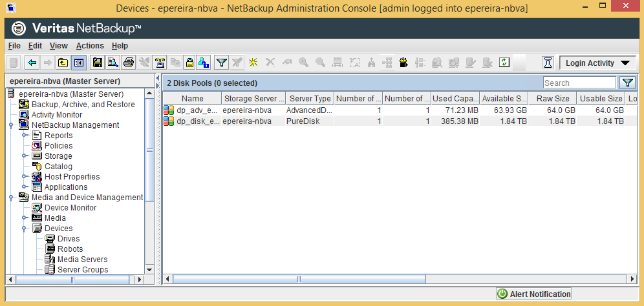Open the File menu

(x=14, y=46)
